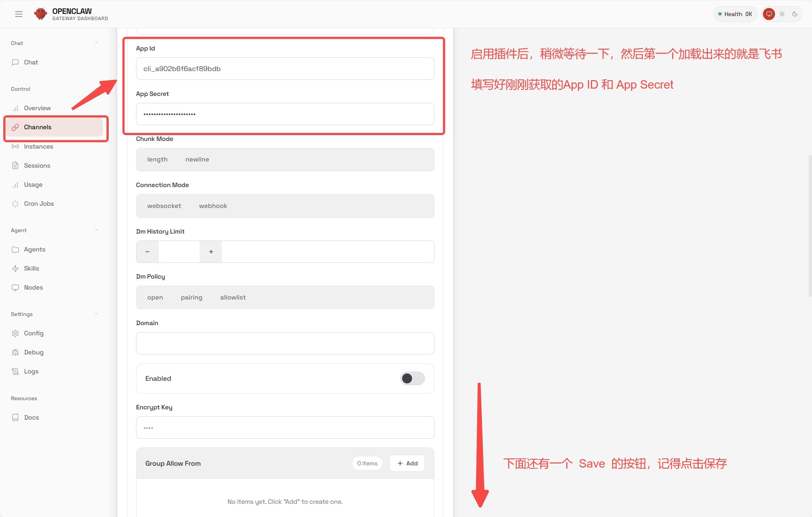Switch to light theme sun icon
Viewport: 812px width, 517px height.
point(782,14)
